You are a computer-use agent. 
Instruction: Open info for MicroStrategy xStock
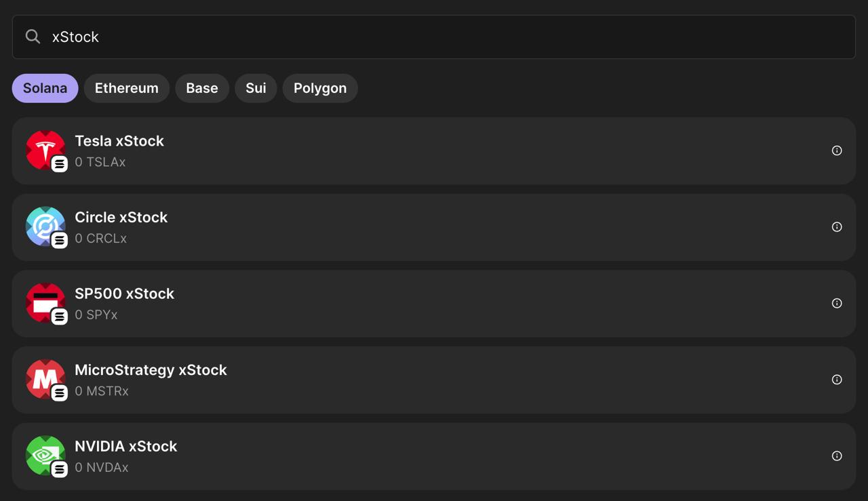[837, 380]
